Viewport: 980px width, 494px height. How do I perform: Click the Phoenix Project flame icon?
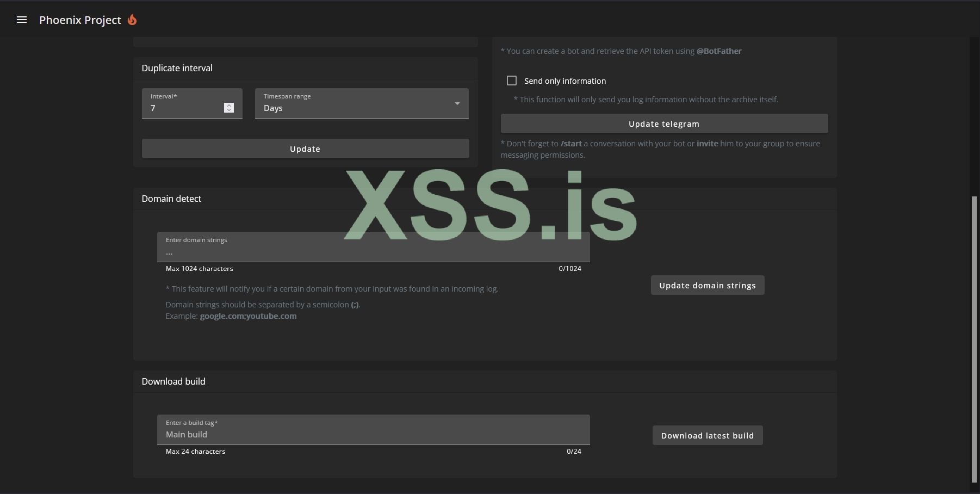tap(132, 20)
